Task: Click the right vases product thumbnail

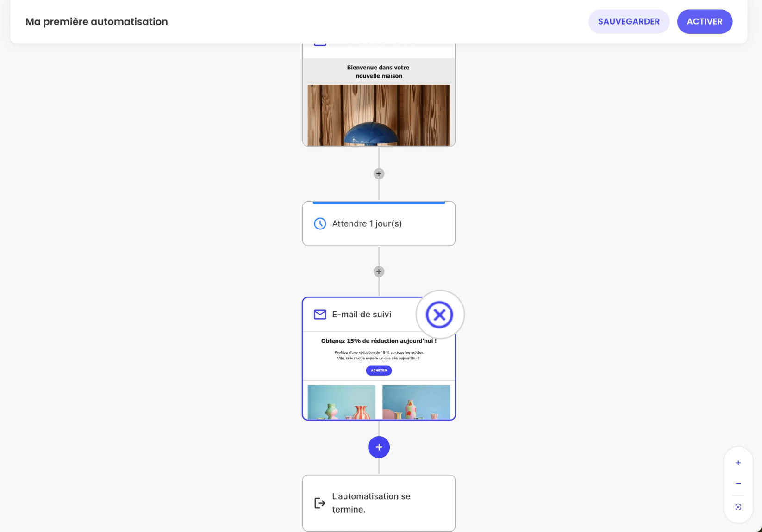Action: 416,402
